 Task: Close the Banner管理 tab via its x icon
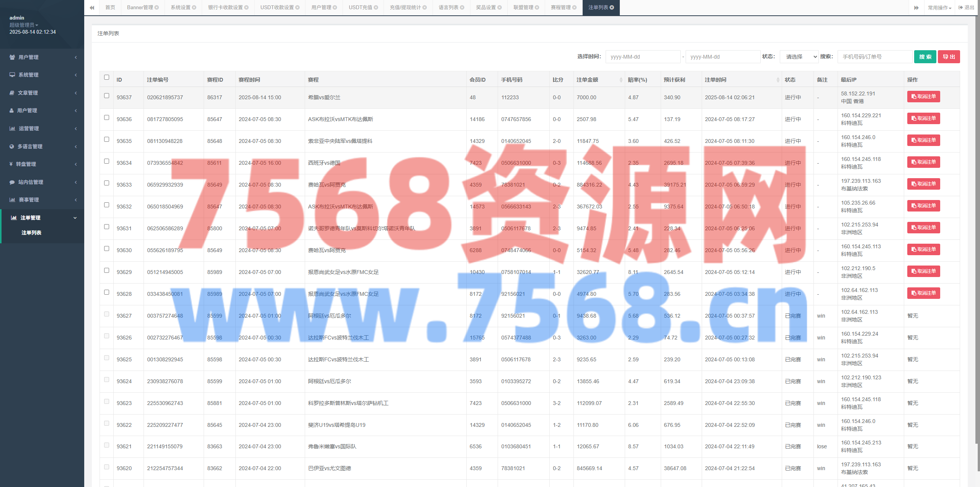click(x=157, y=8)
